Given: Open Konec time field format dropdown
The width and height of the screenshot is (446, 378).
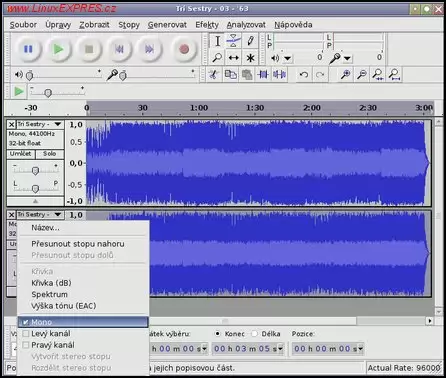Looking at the screenshot, I should 280,349.
